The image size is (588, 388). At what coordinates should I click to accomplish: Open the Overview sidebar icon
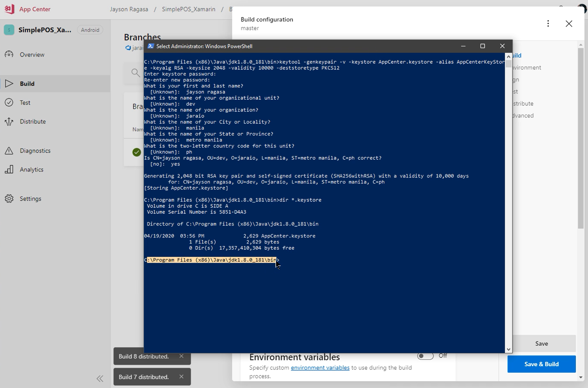(x=9, y=54)
